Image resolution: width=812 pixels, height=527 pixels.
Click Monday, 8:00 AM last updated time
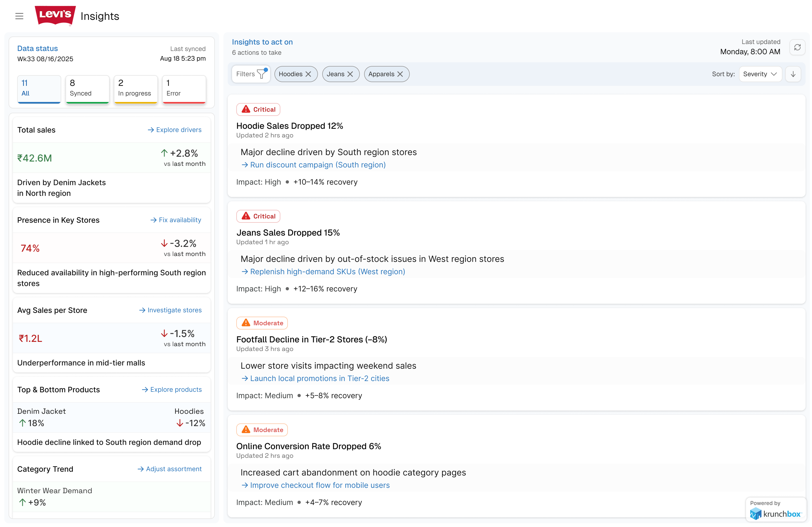click(750, 52)
